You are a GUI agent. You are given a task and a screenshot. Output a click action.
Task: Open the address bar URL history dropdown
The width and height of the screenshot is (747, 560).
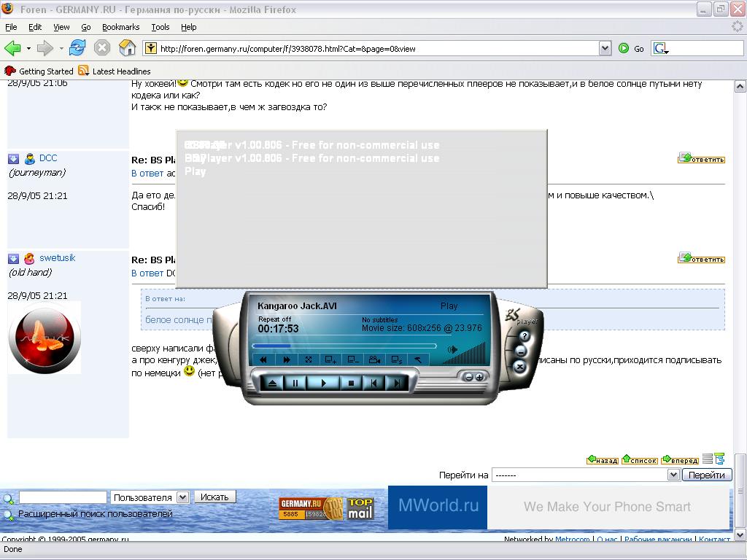click(605, 48)
